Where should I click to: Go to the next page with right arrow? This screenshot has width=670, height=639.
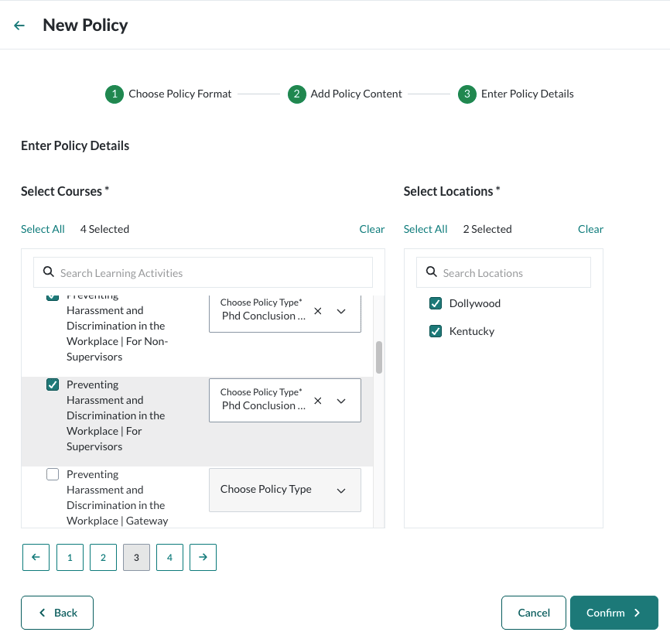(x=203, y=557)
